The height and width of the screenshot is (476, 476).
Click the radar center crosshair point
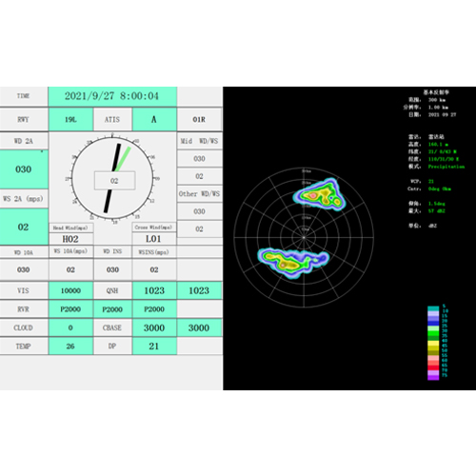click(x=304, y=237)
